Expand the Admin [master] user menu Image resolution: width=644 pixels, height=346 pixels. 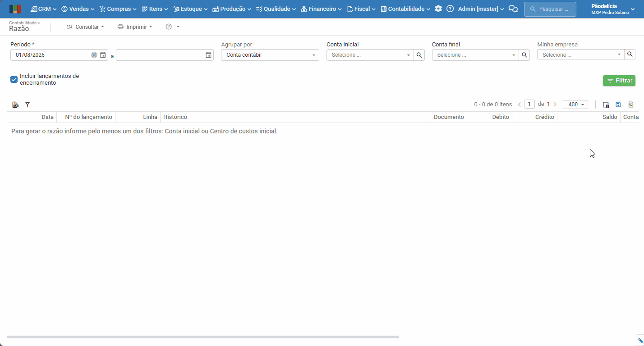click(x=481, y=9)
